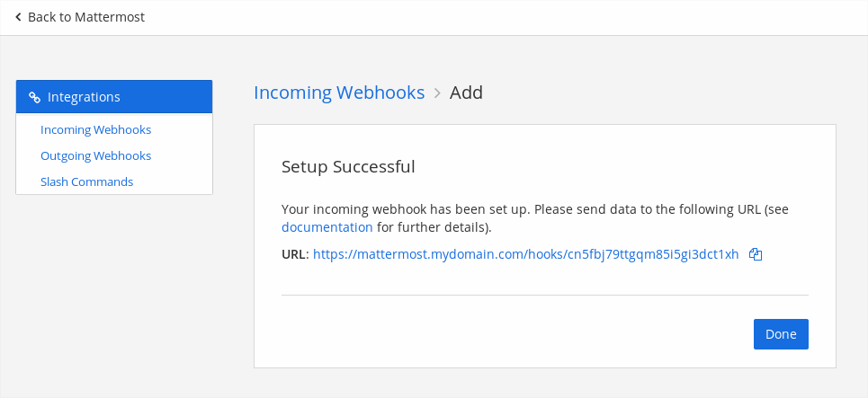The width and height of the screenshot is (868, 398).
Task: Open Outgoing Webhooks in the sidebar
Action: (95, 155)
